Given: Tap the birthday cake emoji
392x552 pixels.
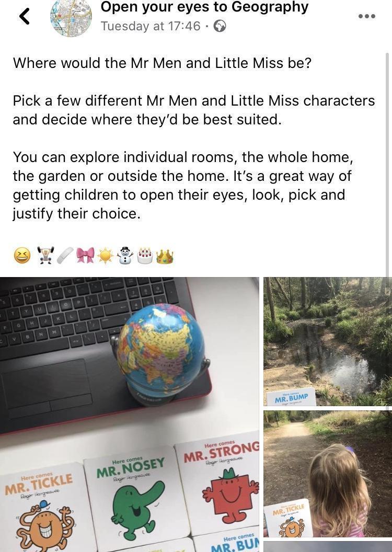Looking at the screenshot, I should [145, 256].
